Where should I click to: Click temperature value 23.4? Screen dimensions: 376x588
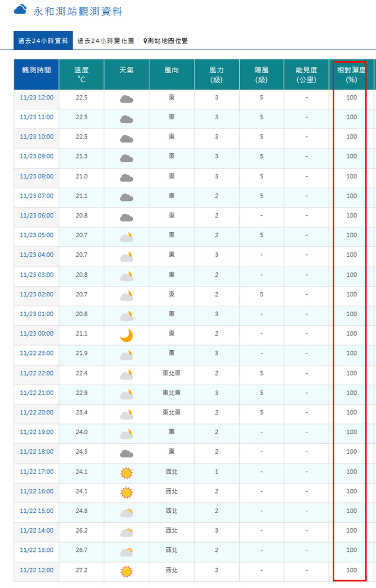(x=81, y=412)
